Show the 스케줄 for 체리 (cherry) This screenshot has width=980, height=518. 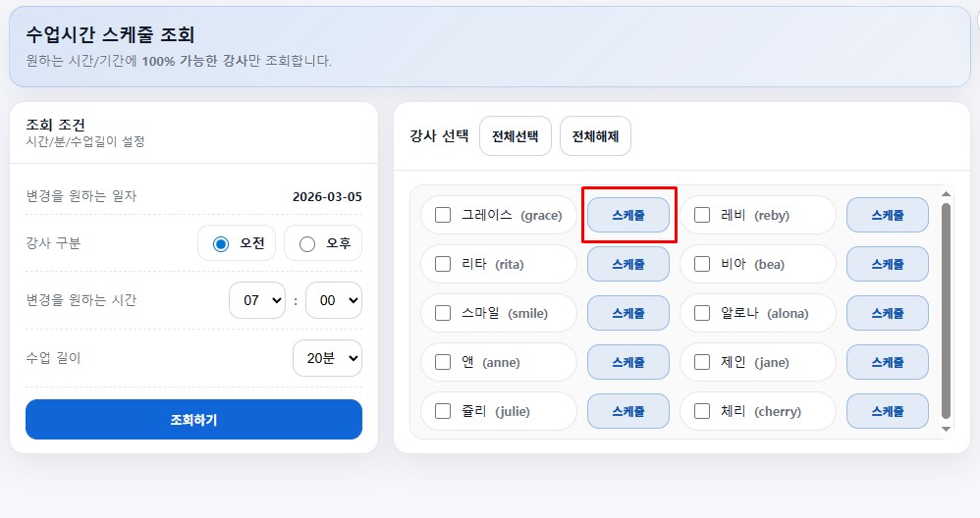(887, 411)
